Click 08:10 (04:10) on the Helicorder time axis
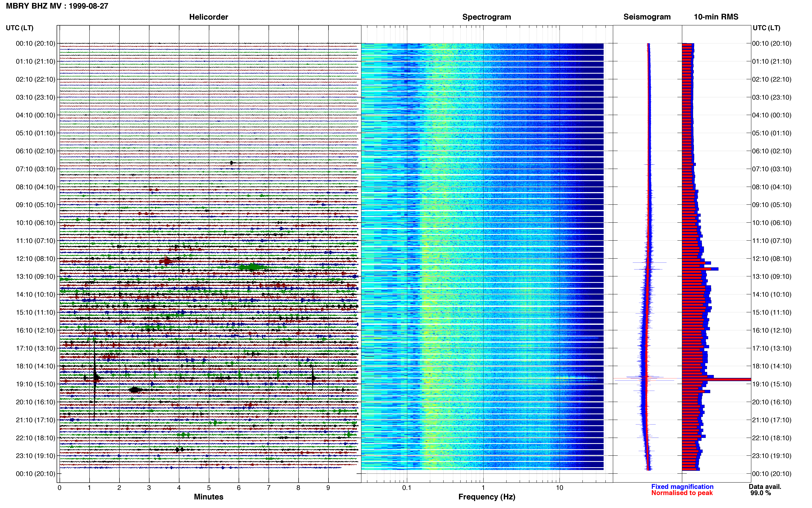The height and width of the screenshot is (508, 812). pos(36,187)
